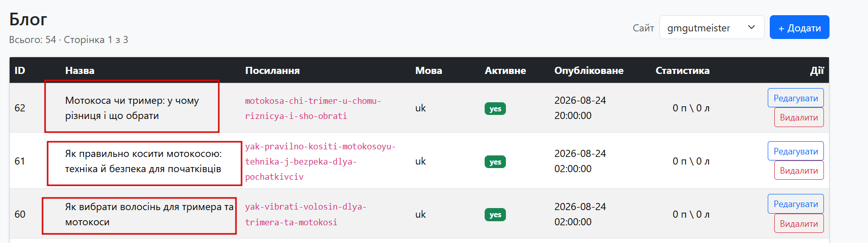868x243 pixels.
Task: Click the yes badge in row 61
Action: (495, 161)
